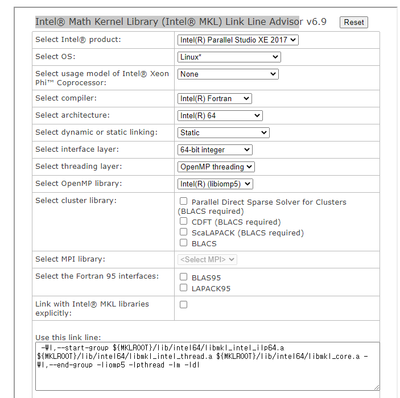
Task: Grab the textarea resize handle corner
Action: [377, 387]
